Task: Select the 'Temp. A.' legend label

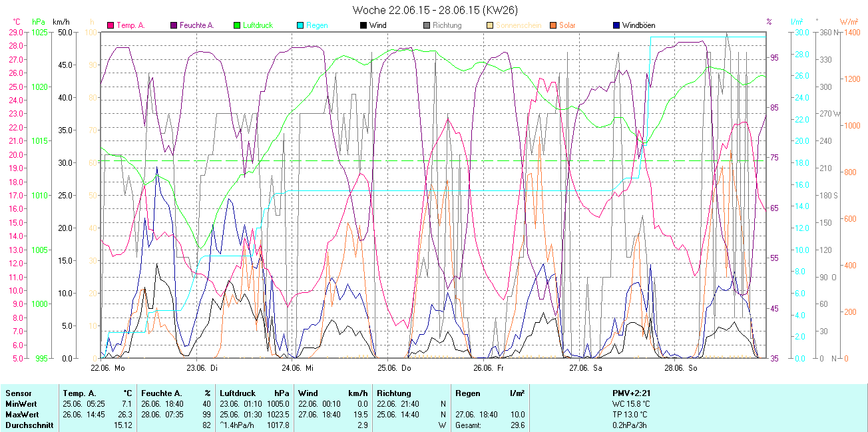Action: pyautogui.click(x=130, y=25)
